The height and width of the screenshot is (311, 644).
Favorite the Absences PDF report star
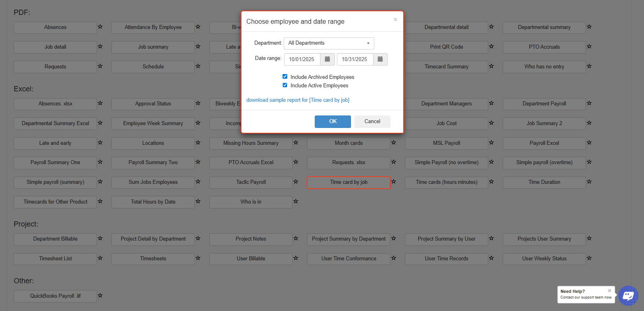coord(100,27)
